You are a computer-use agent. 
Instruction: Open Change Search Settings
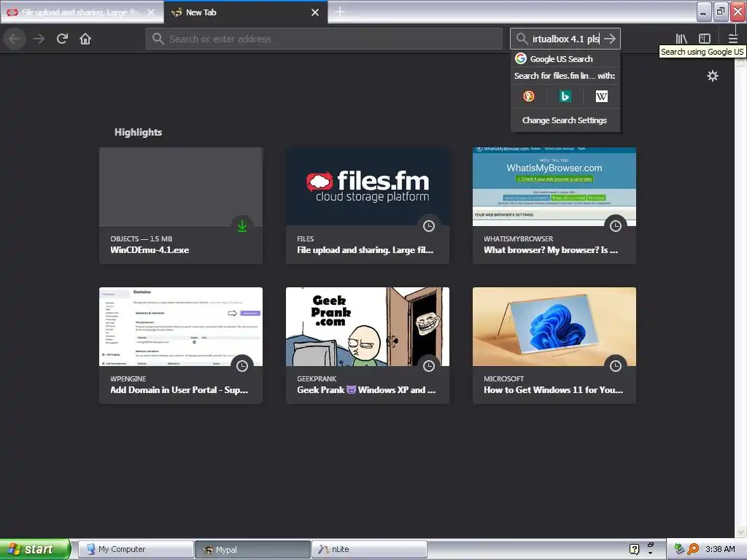coord(565,120)
